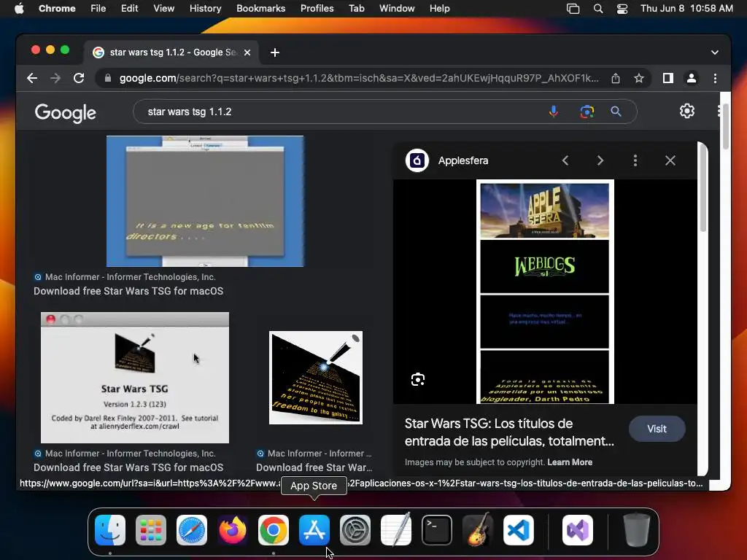This screenshot has width=747, height=560.
Task: Open the Google logo homepage link
Action: [65, 112]
